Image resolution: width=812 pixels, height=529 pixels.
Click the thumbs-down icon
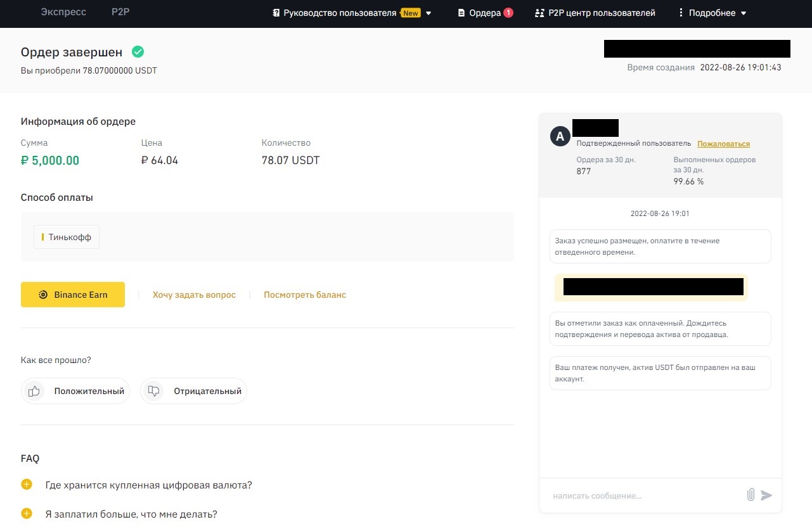click(153, 391)
